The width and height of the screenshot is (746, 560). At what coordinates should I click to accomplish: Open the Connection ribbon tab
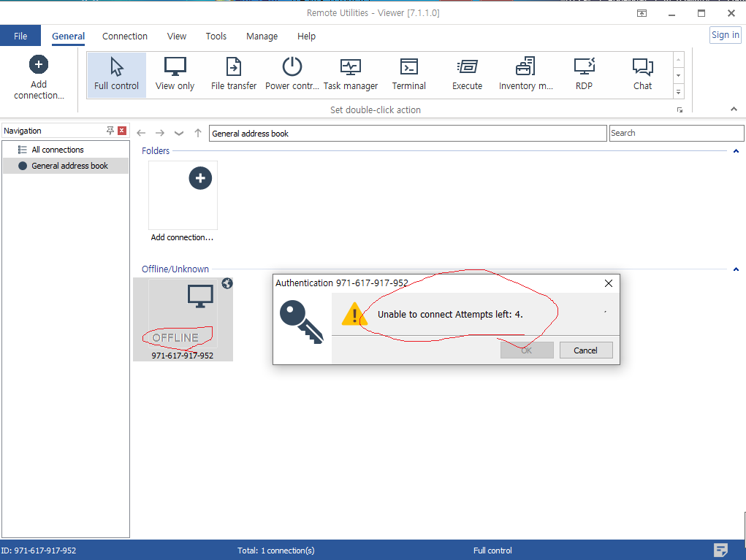[125, 37]
